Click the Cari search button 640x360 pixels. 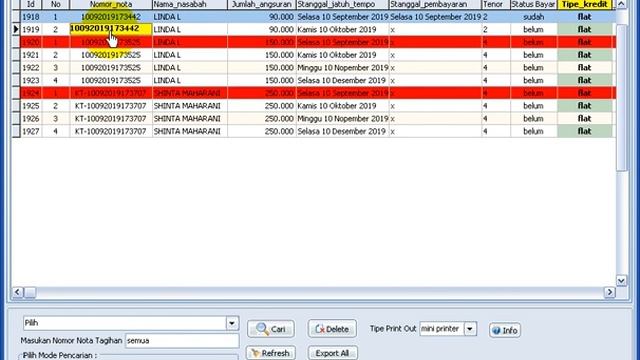pyautogui.click(x=271, y=329)
